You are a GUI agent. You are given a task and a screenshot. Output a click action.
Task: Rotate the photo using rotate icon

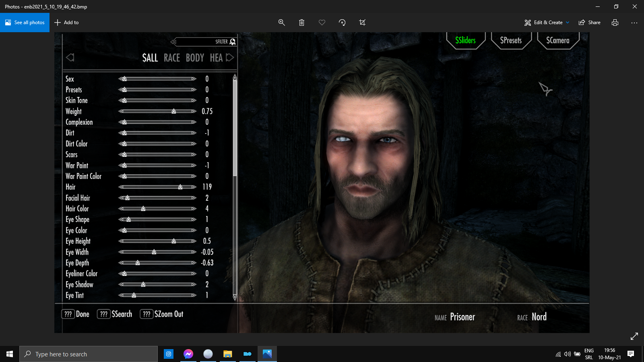coord(342,23)
